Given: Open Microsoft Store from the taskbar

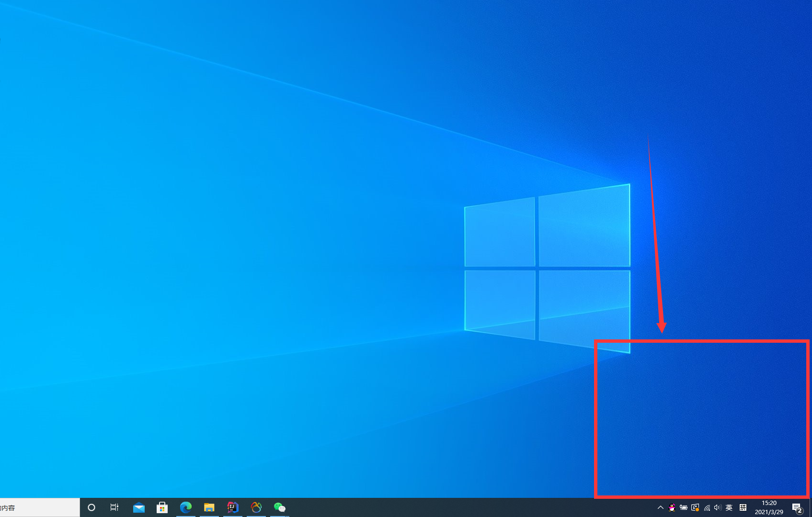Looking at the screenshot, I should tap(162, 507).
